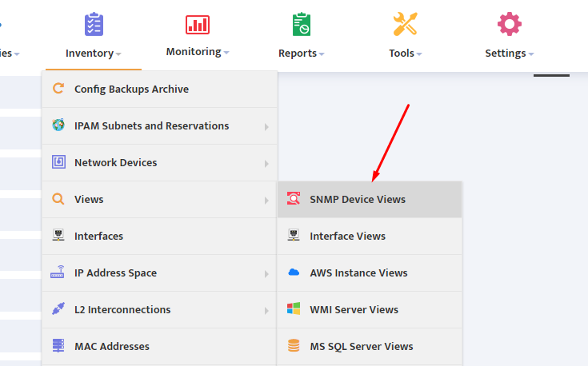Screen dimensions: 588x366
Task: Click the Inventory clipboard checklist icon
Action: (x=94, y=24)
